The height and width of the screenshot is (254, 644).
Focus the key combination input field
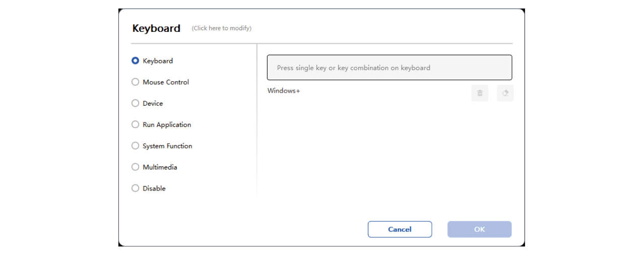click(x=390, y=68)
